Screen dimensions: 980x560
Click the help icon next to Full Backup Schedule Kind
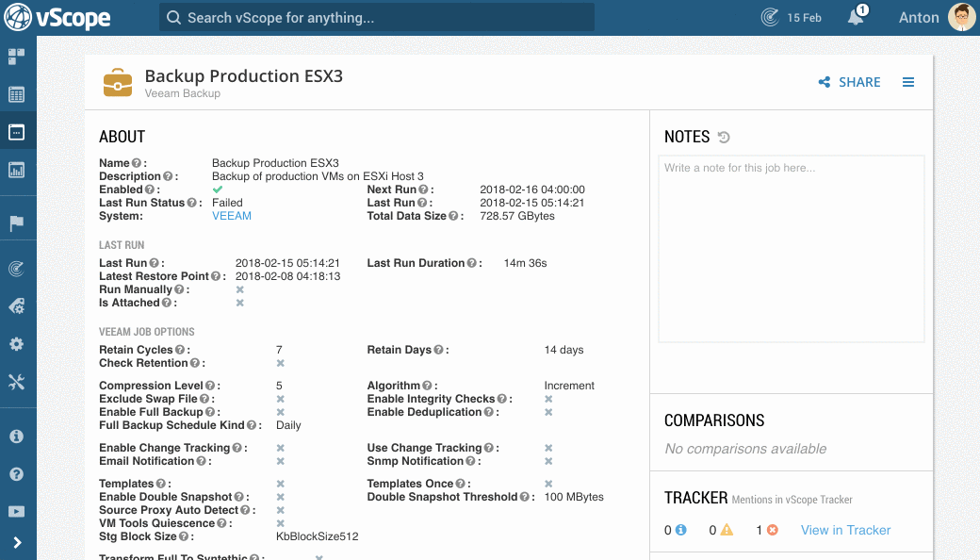[x=252, y=425]
